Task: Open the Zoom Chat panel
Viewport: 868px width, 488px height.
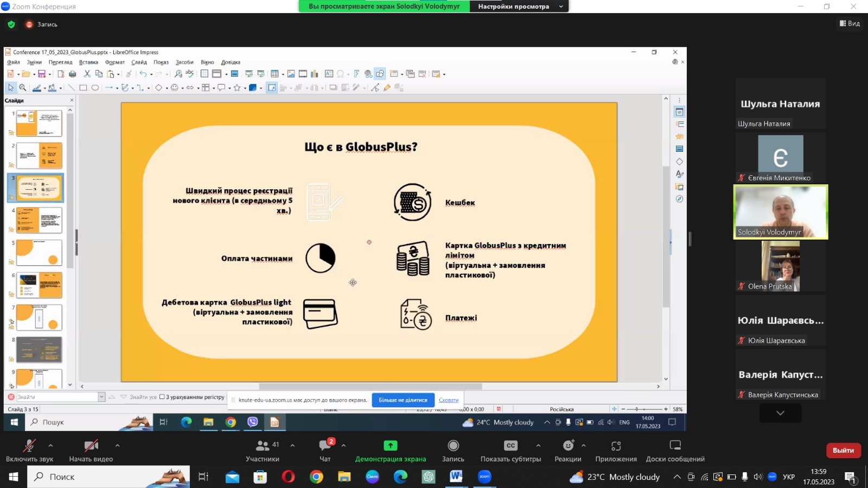Action: (325, 450)
